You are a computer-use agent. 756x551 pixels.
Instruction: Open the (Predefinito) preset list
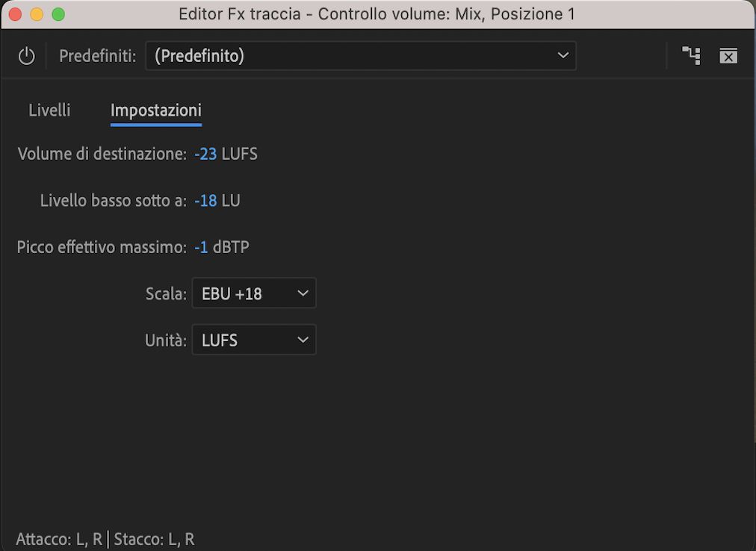[x=361, y=55]
